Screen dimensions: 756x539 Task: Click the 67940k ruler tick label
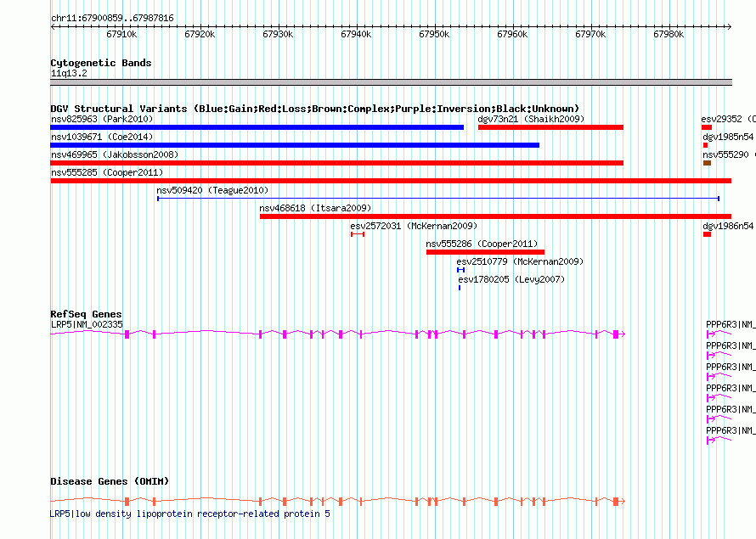(356, 34)
